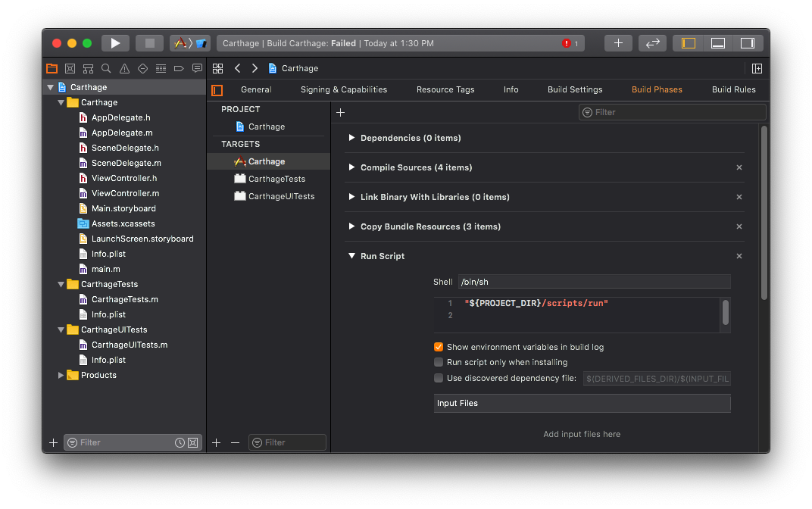This screenshot has width=812, height=509.
Task: Go back with the left chevron
Action: pos(237,68)
